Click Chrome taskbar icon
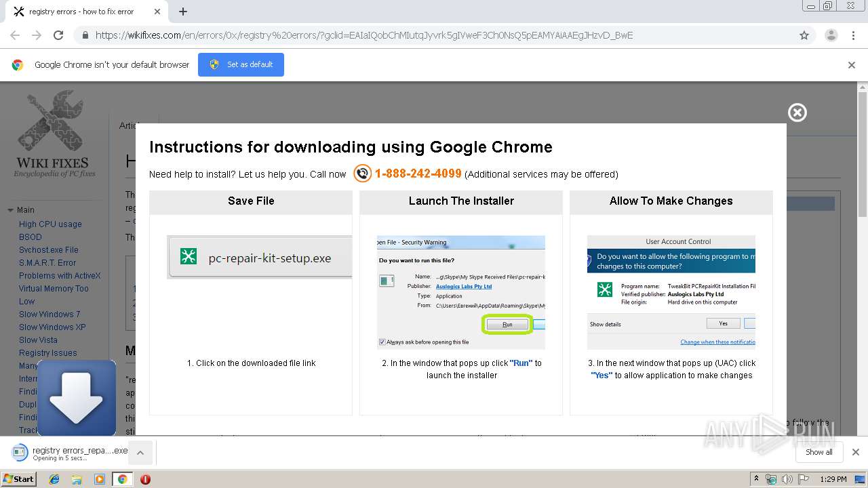 coord(122,479)
